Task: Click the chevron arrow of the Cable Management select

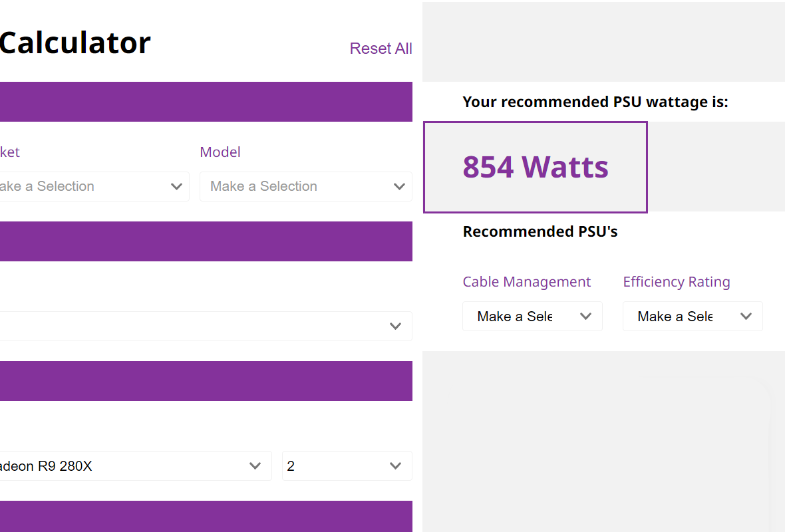Action: point(585,317)
